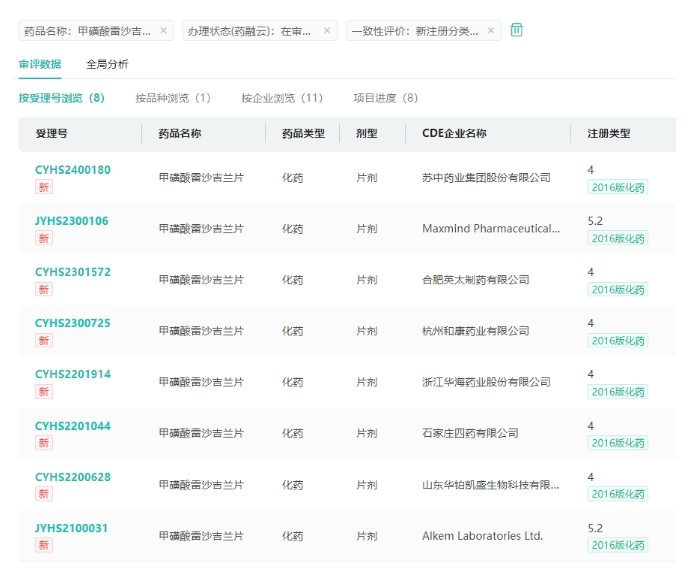Select the 审评数据 tab
688x570 pixels.
coord(39,64)
